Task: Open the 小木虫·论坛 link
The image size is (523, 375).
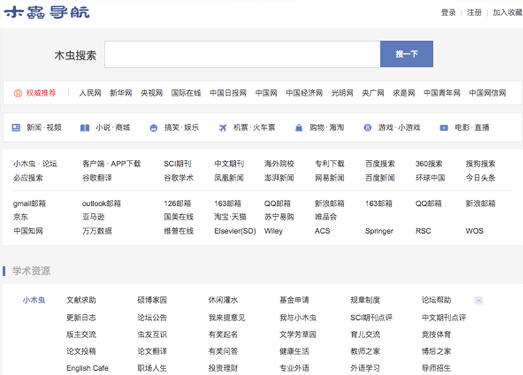Action: click(x=35, y=164)
